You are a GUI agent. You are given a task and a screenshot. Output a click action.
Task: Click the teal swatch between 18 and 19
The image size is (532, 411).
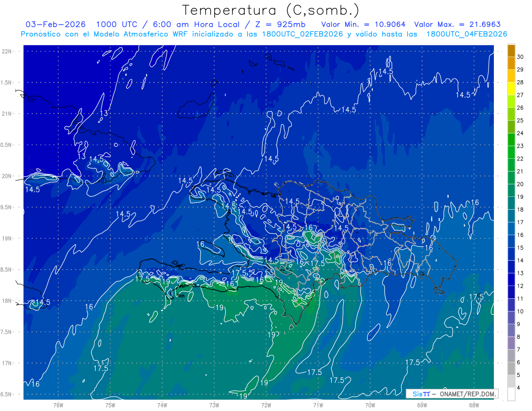512,203
